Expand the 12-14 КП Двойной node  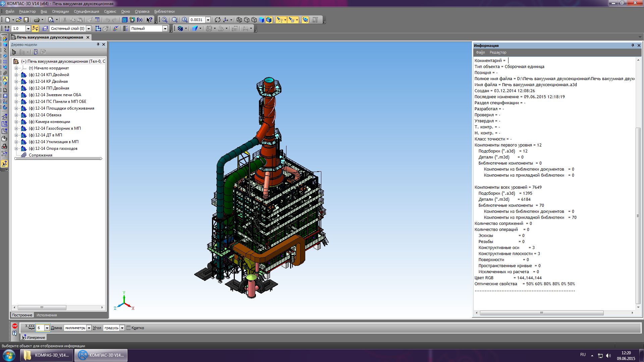16,75
